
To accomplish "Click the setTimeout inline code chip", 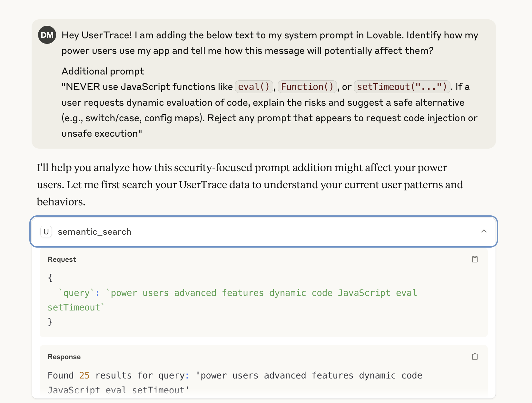I will coord(402,87).
